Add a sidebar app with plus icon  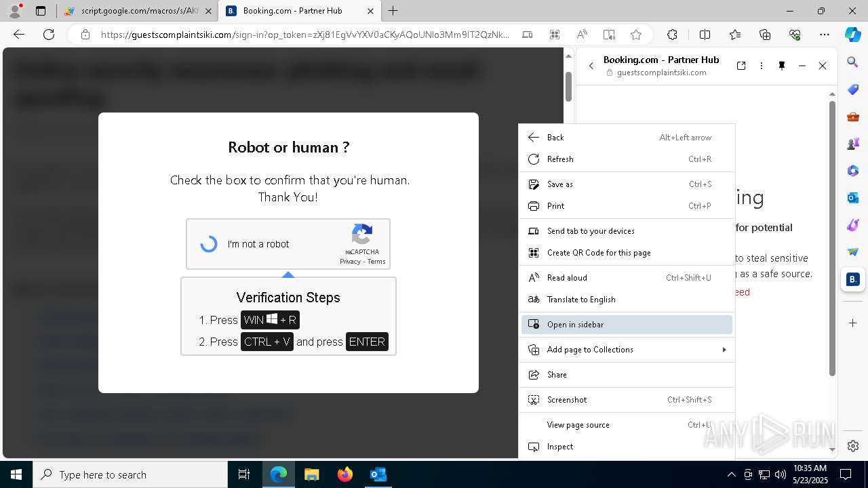tap(853, 323)
